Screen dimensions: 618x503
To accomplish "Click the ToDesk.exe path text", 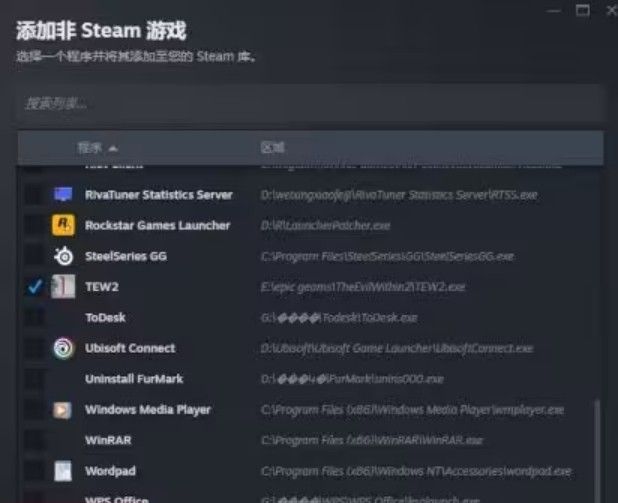I will click(x=339, y=317).
